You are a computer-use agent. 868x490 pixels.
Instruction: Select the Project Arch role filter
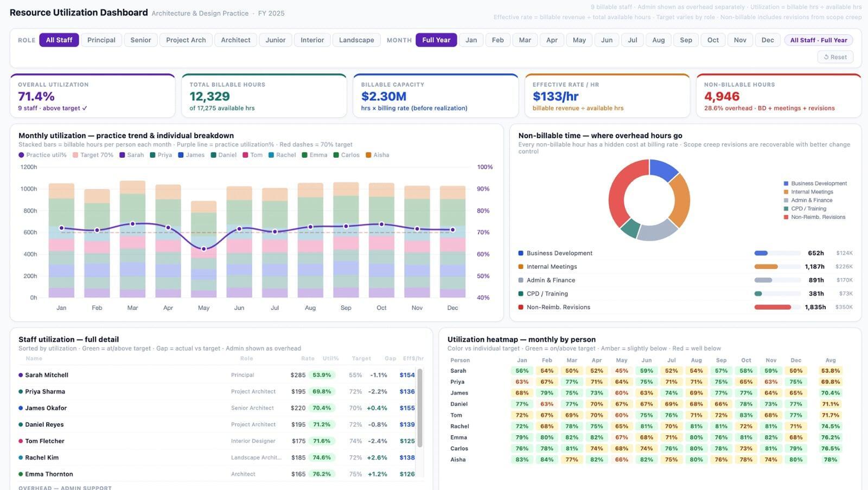click(x=186, y=40)
